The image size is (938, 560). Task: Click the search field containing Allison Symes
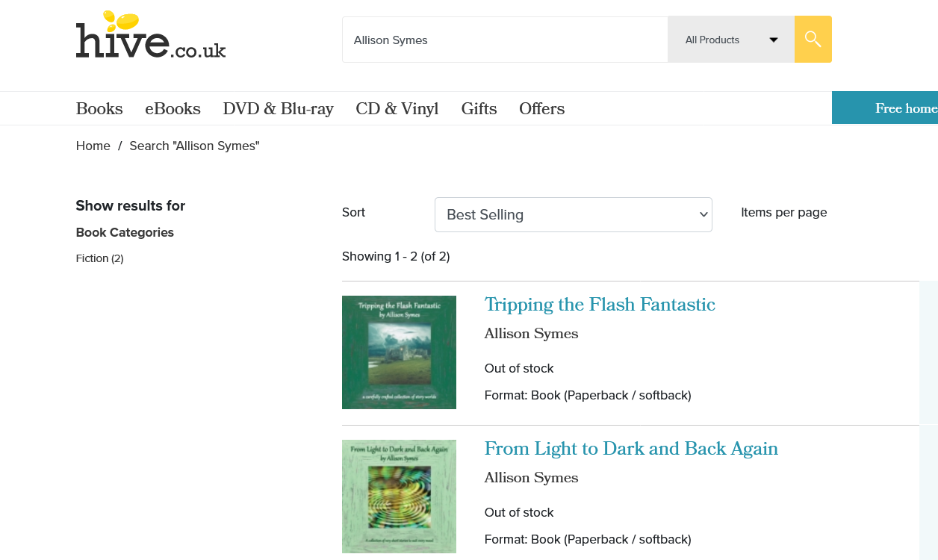coord(505,40)
